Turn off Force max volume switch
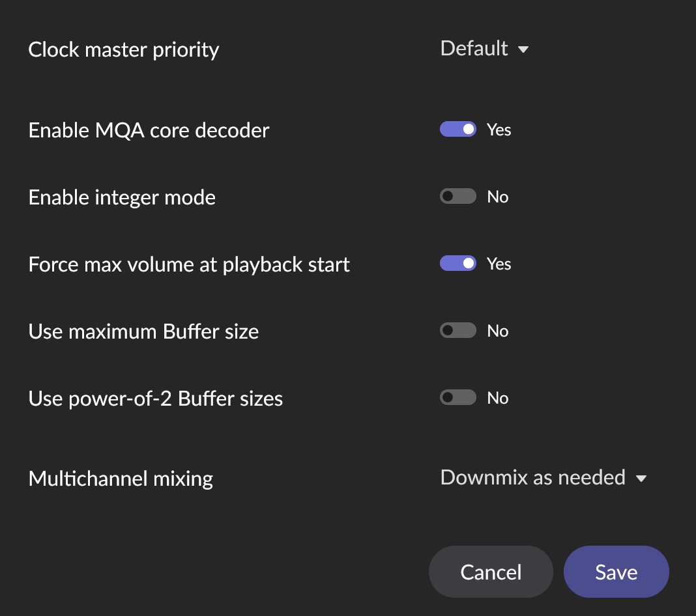The width and height of the screenshot is (696, 616). [x=458, y=264]
